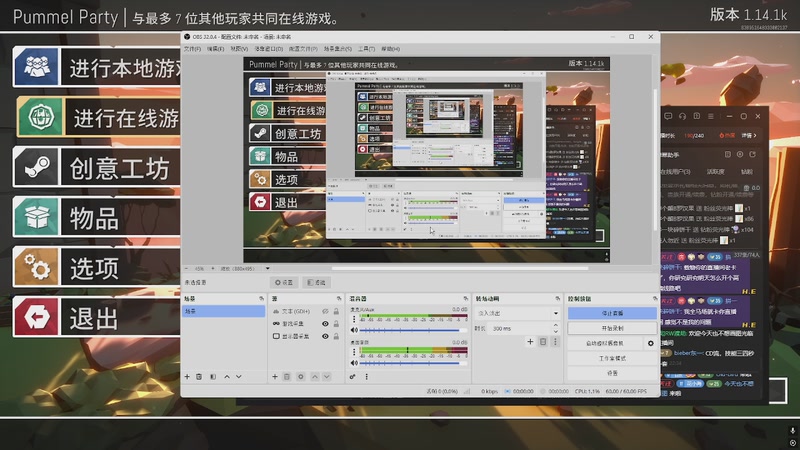Move scene up with scenes panel arrow
This screenshot has height=450, width=800.
pos(227,377)
